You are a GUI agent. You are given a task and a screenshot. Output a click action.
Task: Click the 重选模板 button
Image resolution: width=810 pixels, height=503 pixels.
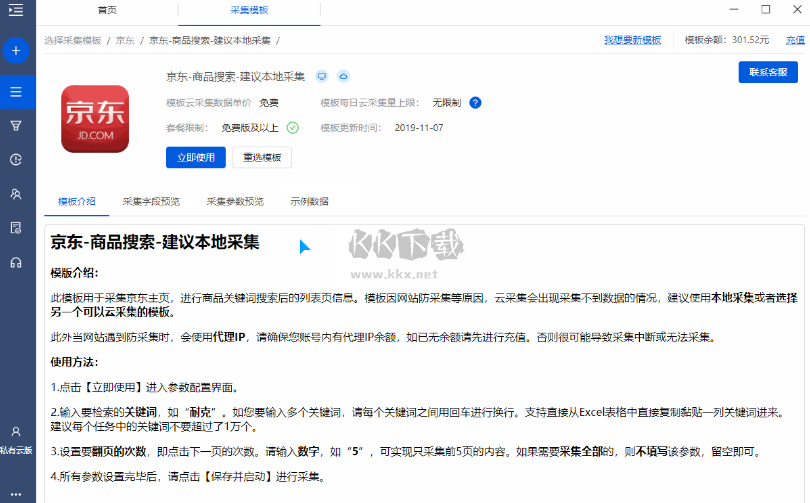pyautogui.click(x=262, y=158)
